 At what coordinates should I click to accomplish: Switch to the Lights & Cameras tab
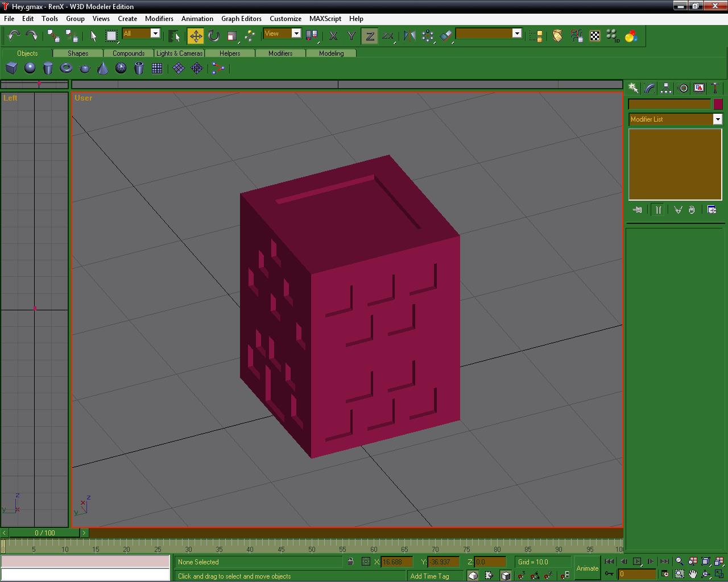point(179,53)
